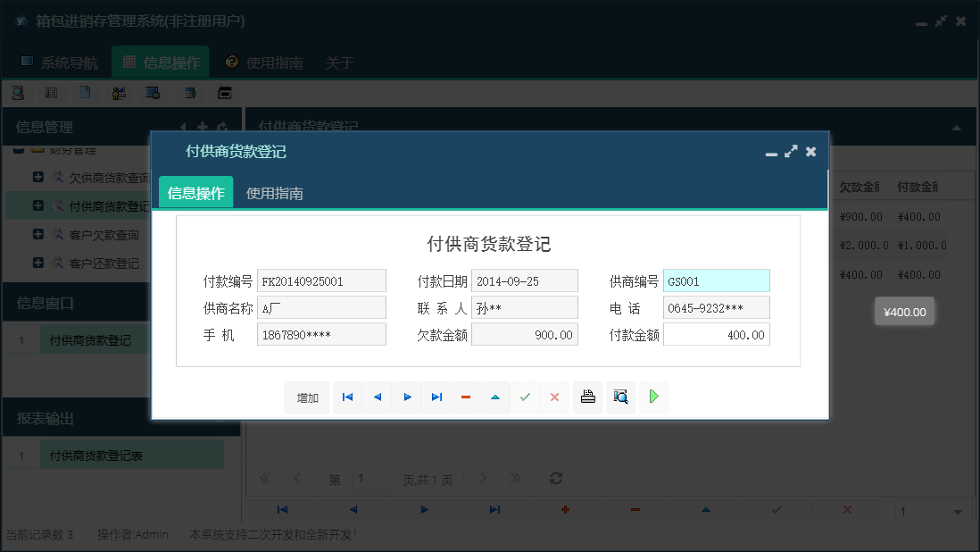The image size is (980, 552).
Task: Jump to the last record in the dialog
Action: click(436, 397)
